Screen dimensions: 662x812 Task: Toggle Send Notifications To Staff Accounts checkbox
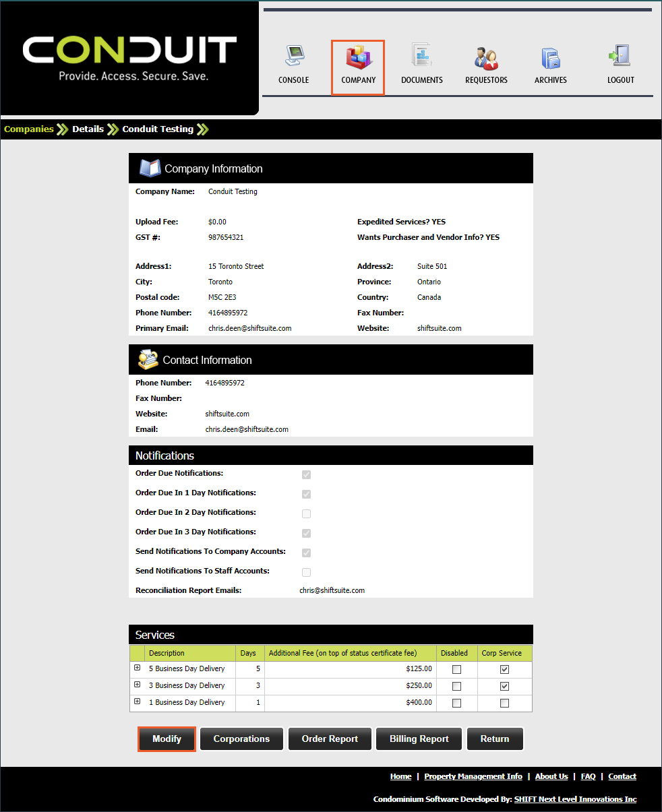[307, 572]
